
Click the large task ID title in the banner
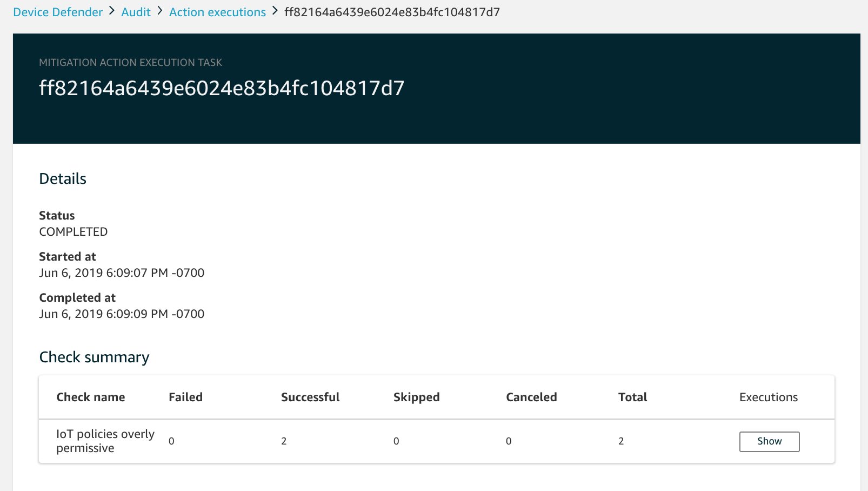[x=222, y=88]
